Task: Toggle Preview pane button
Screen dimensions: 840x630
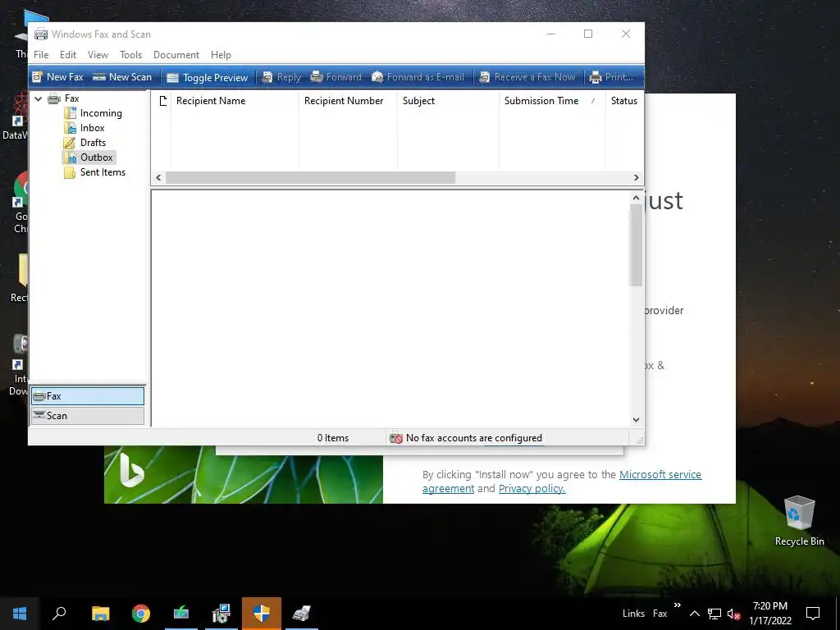Action: click(x=208, y=78)
